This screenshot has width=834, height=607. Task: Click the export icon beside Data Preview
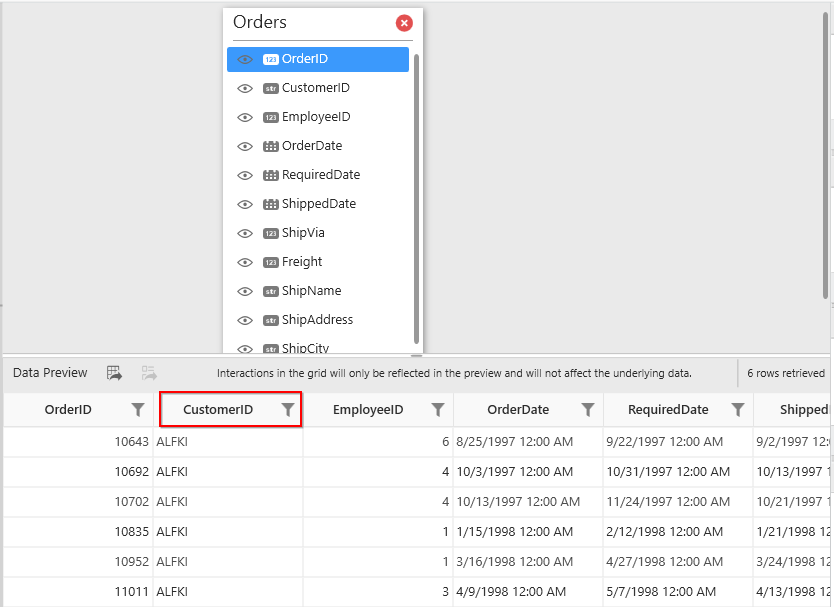tap(114, 373)
